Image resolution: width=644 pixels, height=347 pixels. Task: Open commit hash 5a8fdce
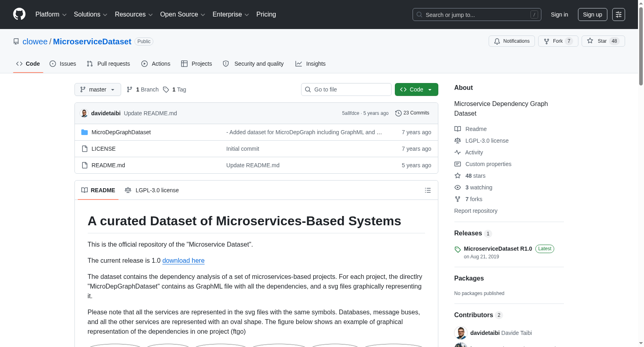click(x=351, y=113)
